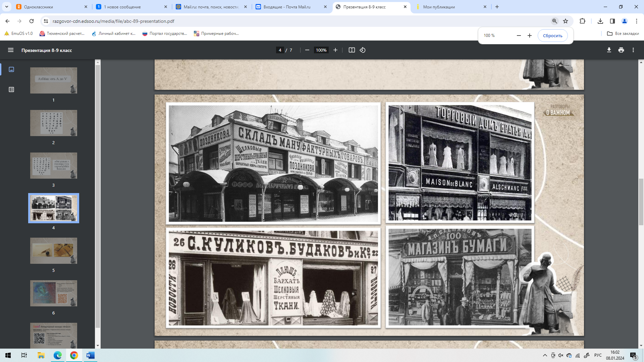Show hidden system tray icons
Screen dimensions: 644x362
[545, 355]
